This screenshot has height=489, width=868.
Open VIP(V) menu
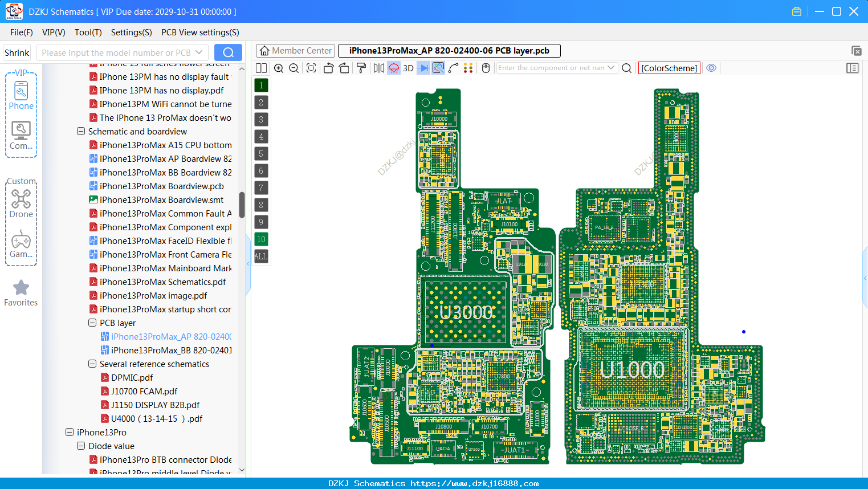coord(54,32)
